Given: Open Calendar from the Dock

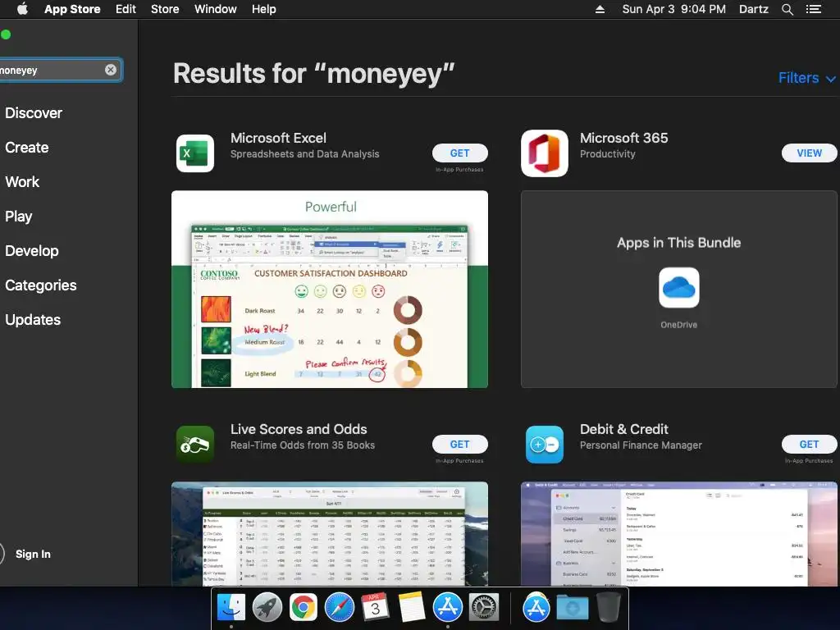Looking at the screenshot, I should [376, 608].
